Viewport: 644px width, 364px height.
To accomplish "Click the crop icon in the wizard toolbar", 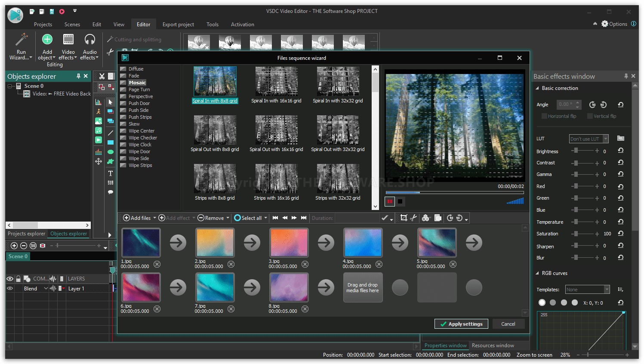I will pos(404,218).
